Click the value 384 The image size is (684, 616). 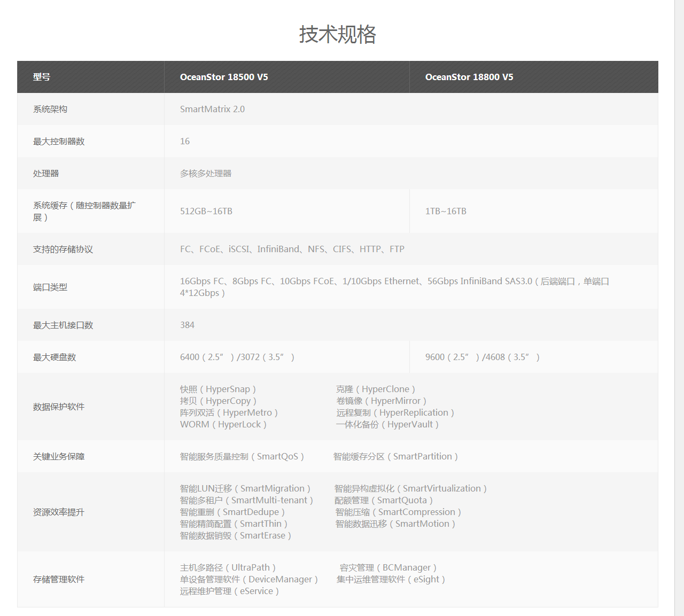point(187,325)
